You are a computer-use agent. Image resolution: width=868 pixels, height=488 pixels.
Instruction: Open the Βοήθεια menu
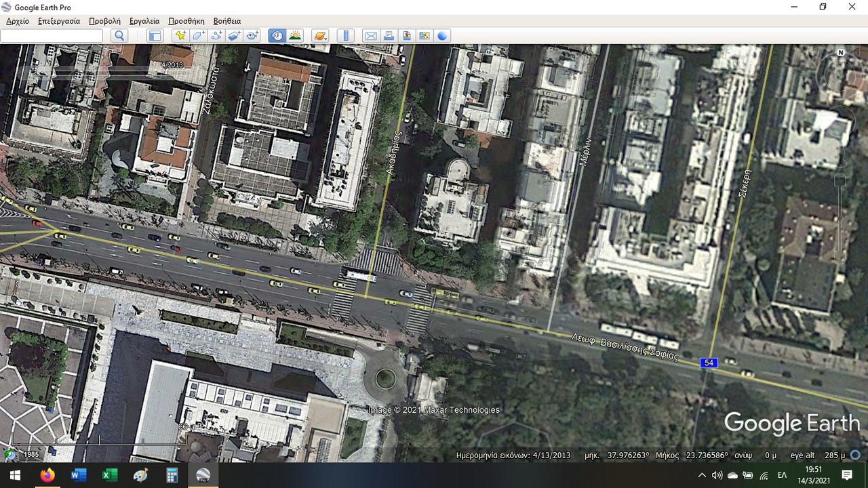click(226, 21)
